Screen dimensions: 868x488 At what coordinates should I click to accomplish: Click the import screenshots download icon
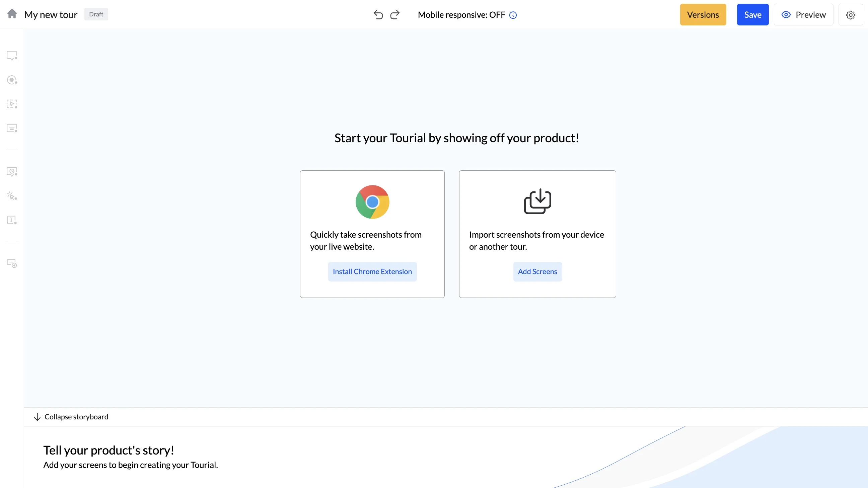pos(537,201)
